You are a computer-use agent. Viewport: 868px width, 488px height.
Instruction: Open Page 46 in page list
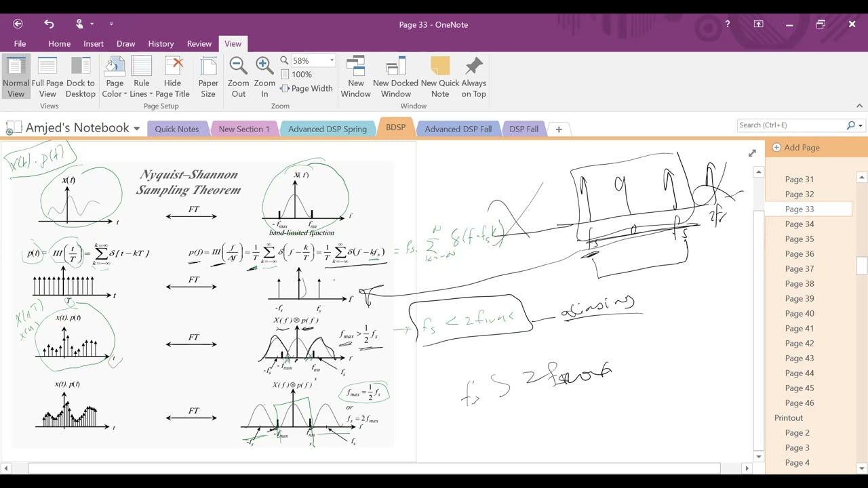point(799,403)
